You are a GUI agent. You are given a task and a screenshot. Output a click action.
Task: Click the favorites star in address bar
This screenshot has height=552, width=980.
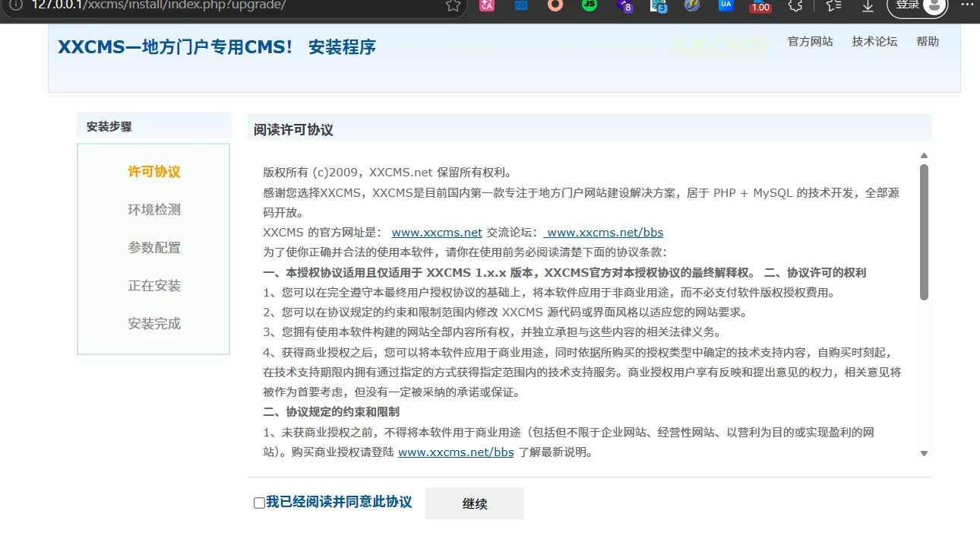tap(453, 5)
